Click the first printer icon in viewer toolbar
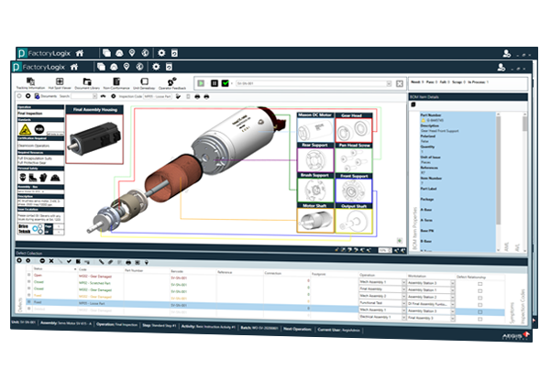Image resolution: width=551 pixels, height=392 pixels. (197, 96)
